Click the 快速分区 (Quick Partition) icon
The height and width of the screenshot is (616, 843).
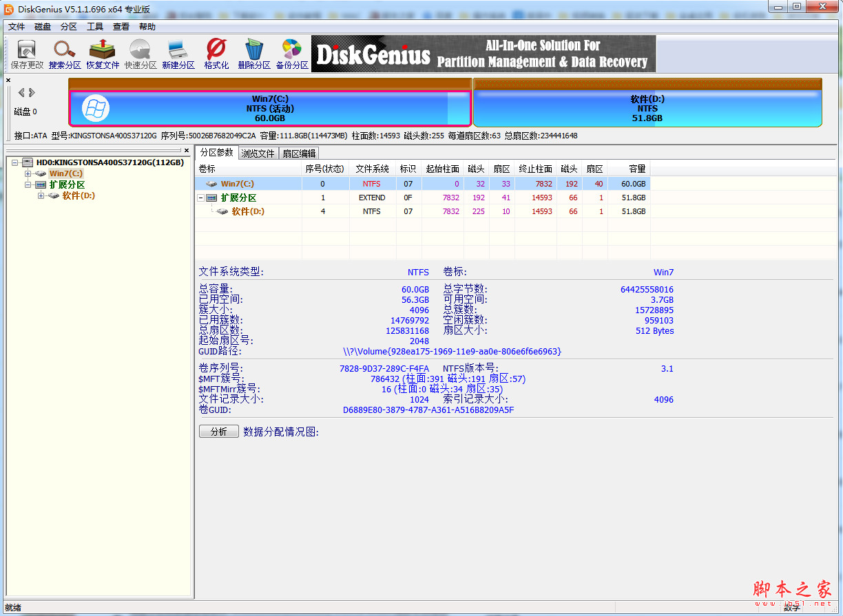(140, 54)
